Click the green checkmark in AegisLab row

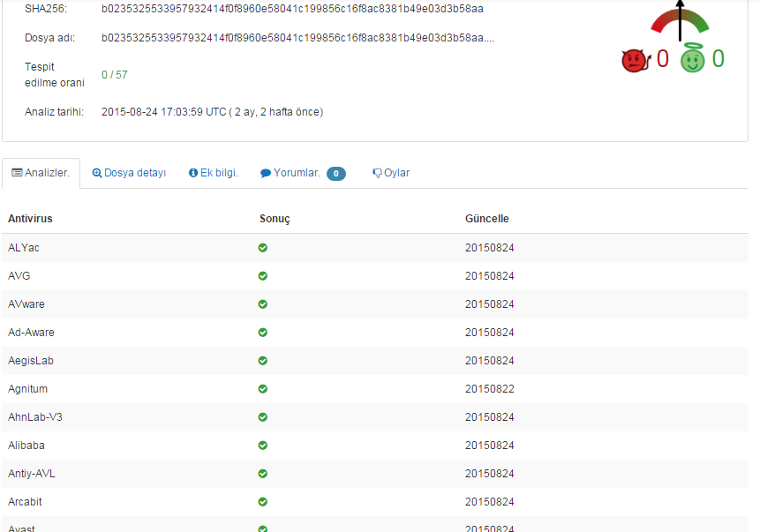coord(263,361)
